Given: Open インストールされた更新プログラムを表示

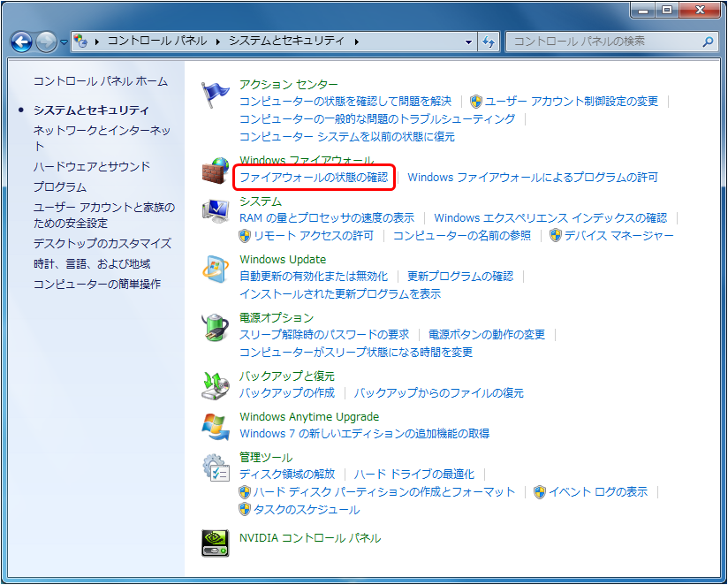Looking at the screenshot, I should 340,294.
